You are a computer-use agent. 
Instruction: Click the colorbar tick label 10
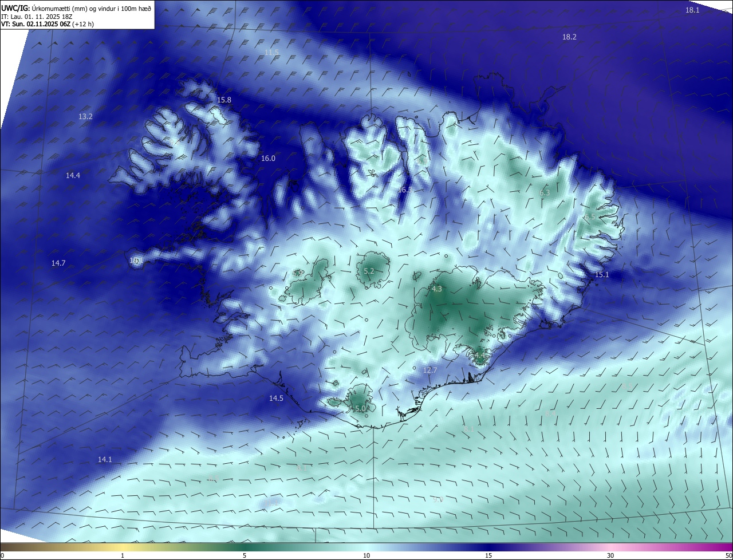pos(366,555)
